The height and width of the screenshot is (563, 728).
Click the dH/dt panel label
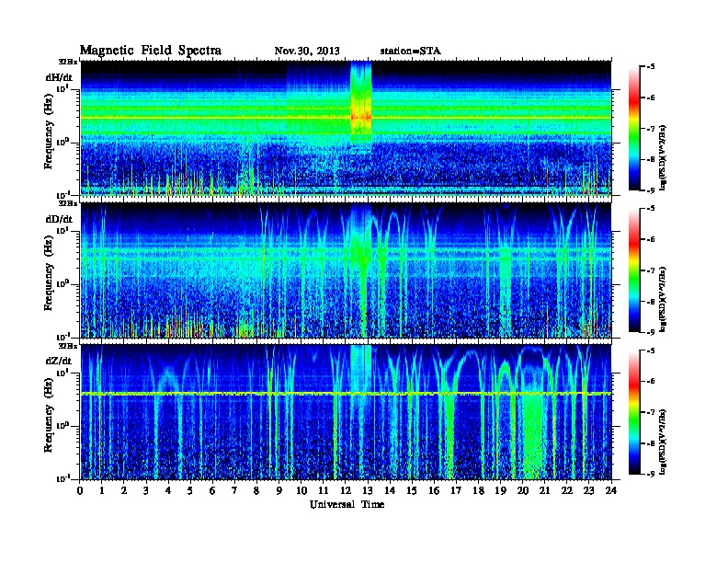59,77
